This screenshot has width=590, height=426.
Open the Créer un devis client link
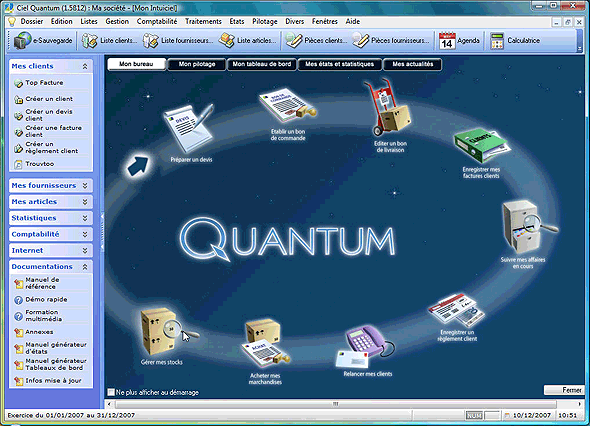[x=49, y=115]
